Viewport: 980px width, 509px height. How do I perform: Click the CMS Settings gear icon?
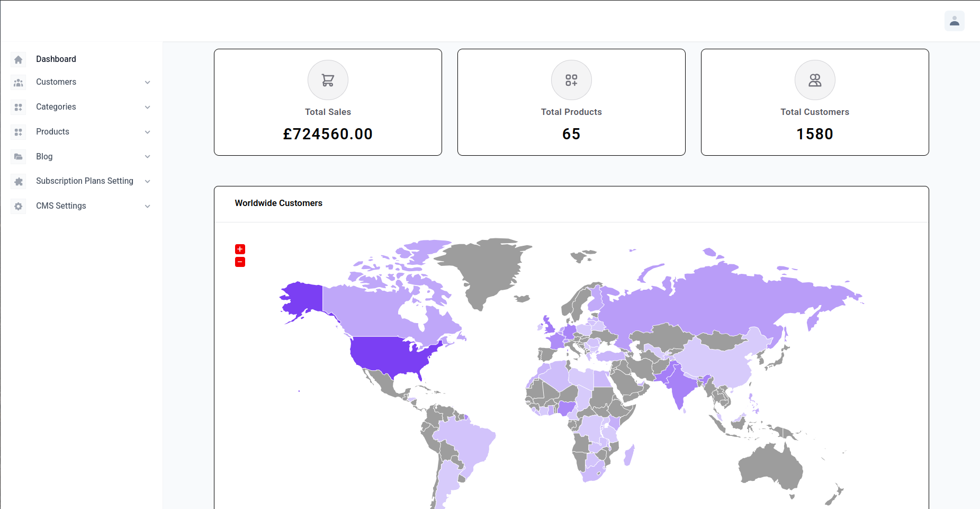tap(19, 206)
